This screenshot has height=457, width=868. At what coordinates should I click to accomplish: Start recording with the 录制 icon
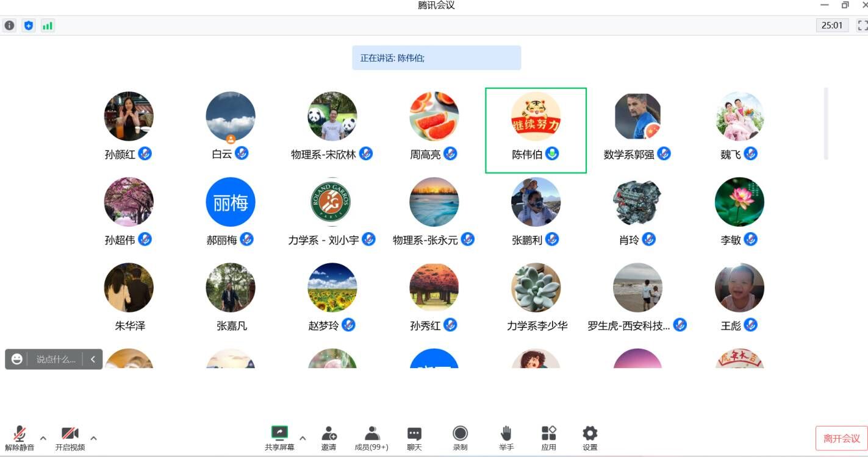click(x=460, y=438)
